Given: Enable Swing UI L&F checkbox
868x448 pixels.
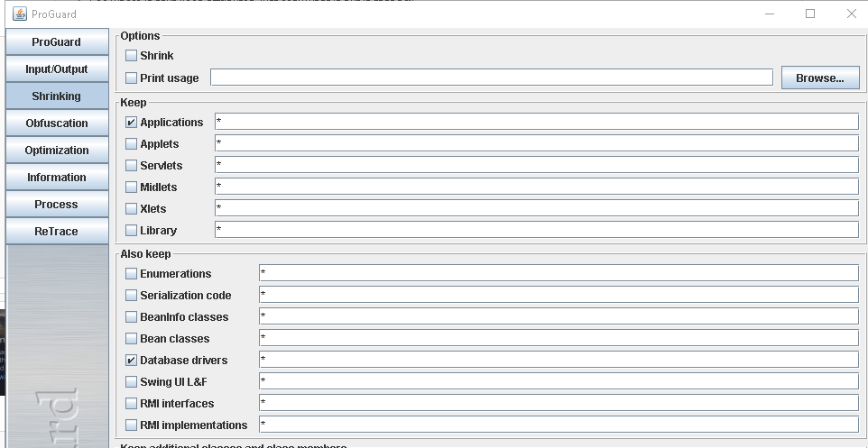Looking at the screenshot, I should click(131, 381).
